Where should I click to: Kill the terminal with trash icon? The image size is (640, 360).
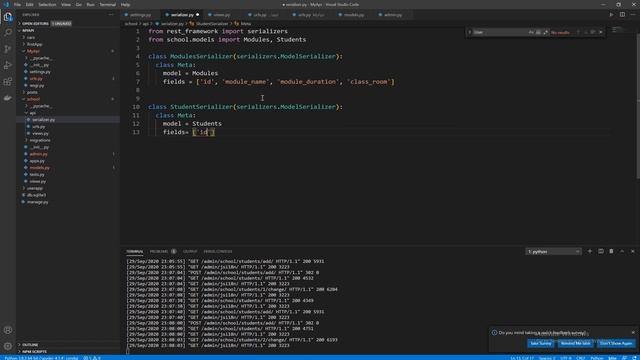(x=611, y=251)
